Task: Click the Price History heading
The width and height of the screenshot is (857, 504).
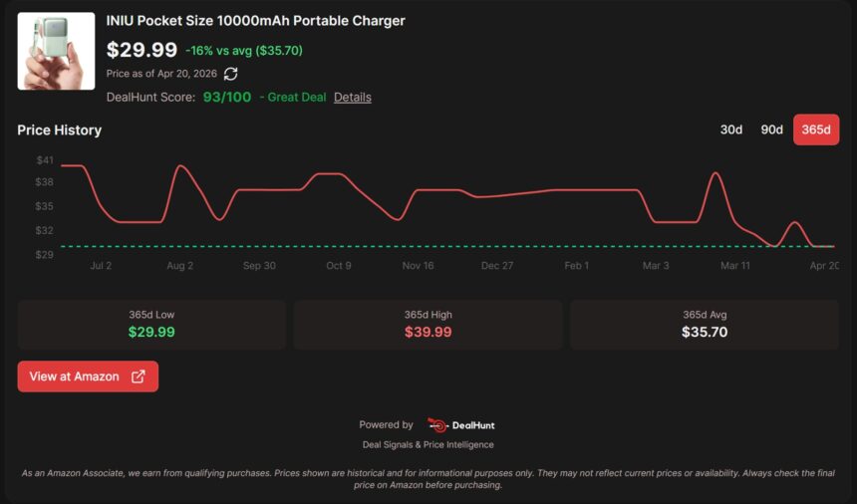Action: (60, 130)
